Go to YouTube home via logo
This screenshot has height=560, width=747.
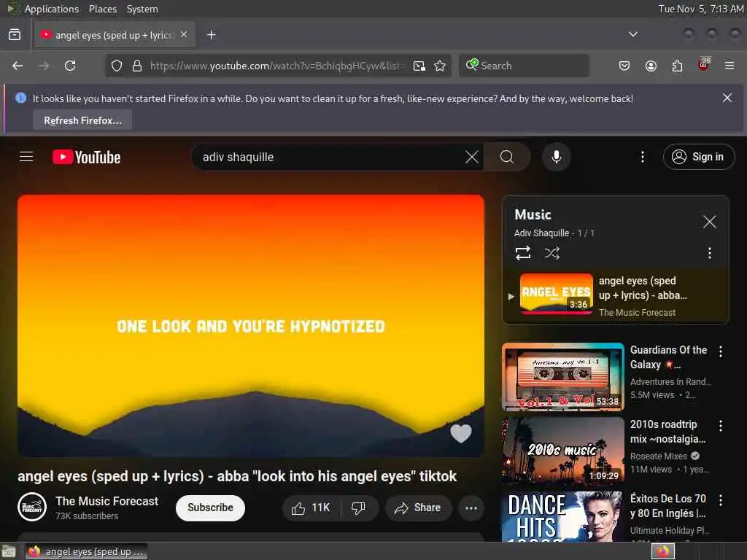86,157
